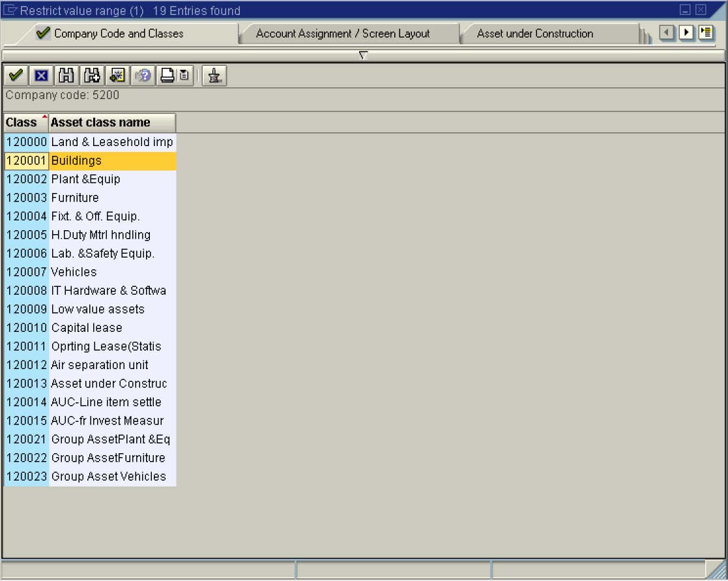The width and height of the screenshot is (728, 581).
Task: Click the Find Next icon
Action: pyautogui.click(x=93, y=75)
